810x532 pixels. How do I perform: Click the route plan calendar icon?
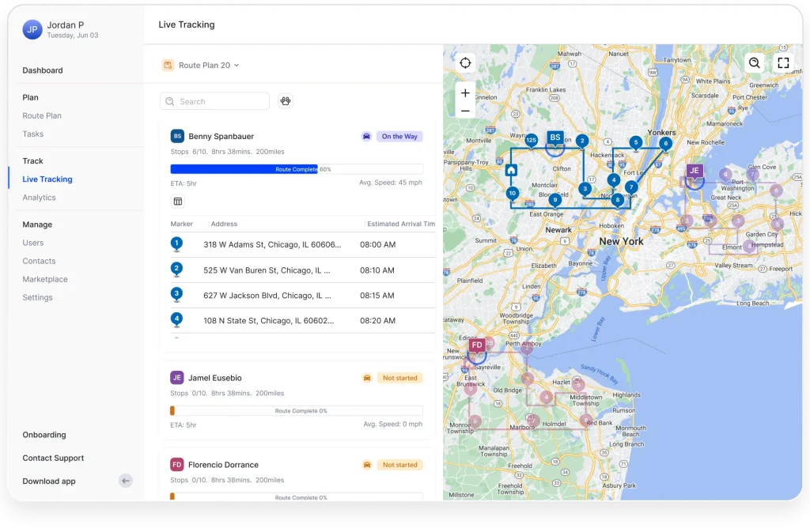(168, 65)
